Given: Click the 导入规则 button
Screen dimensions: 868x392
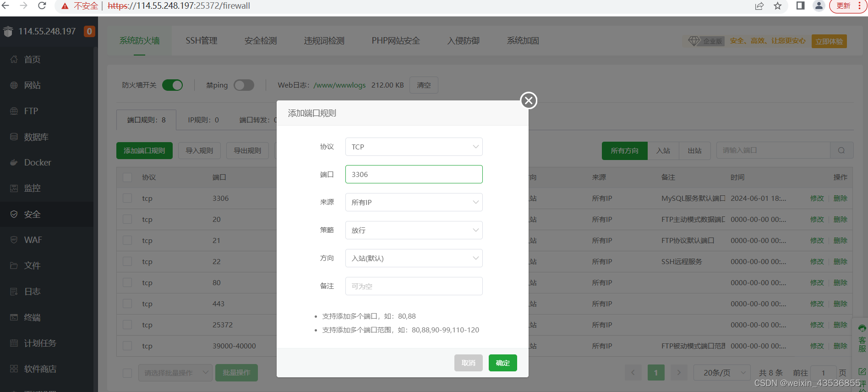Looking at the screenshot, I should (199, 150).
